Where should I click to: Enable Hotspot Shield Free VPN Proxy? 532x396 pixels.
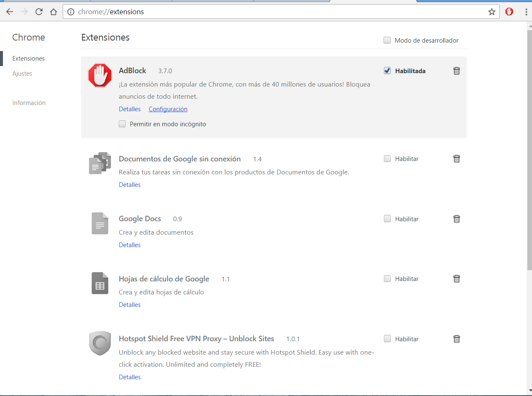point(387,339)
